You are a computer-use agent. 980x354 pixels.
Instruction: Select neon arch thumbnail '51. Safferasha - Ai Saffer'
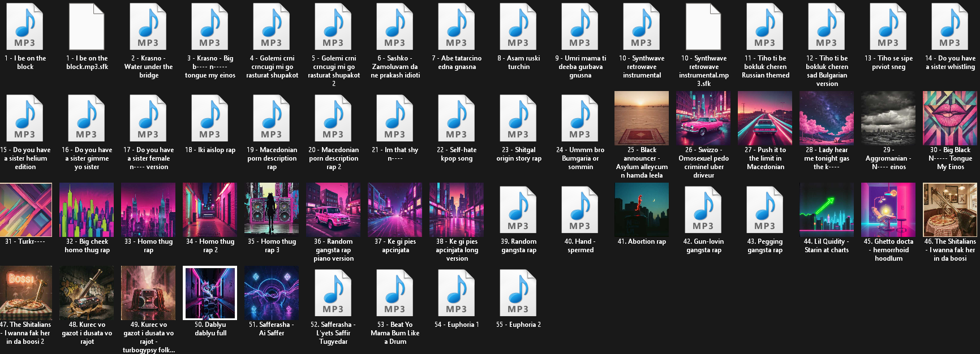click(272, 293)
